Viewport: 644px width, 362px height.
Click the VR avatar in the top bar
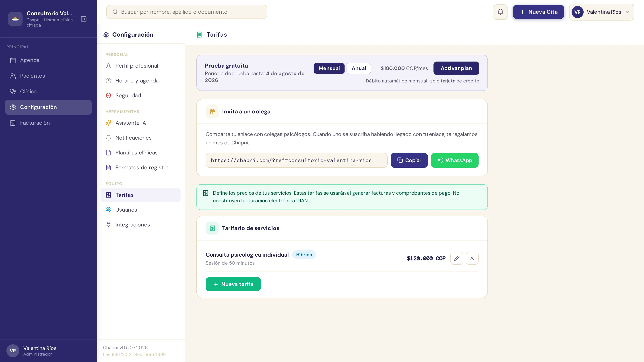pos(577,12)
